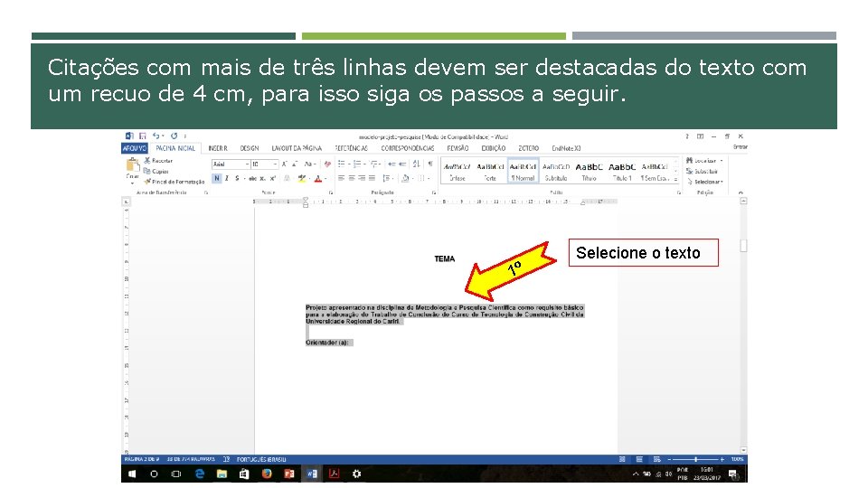Image resolution: width=868 pixels, height=488 pixels.
Task: Apply the Ênfase style
Action: (x=458, y=172)
